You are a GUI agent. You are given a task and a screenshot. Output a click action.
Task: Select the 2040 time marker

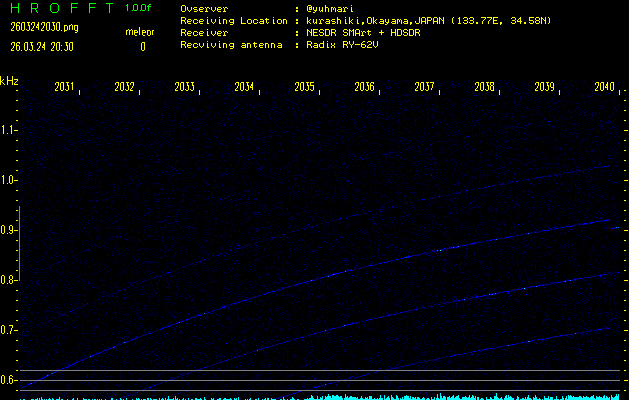point(604,88)
